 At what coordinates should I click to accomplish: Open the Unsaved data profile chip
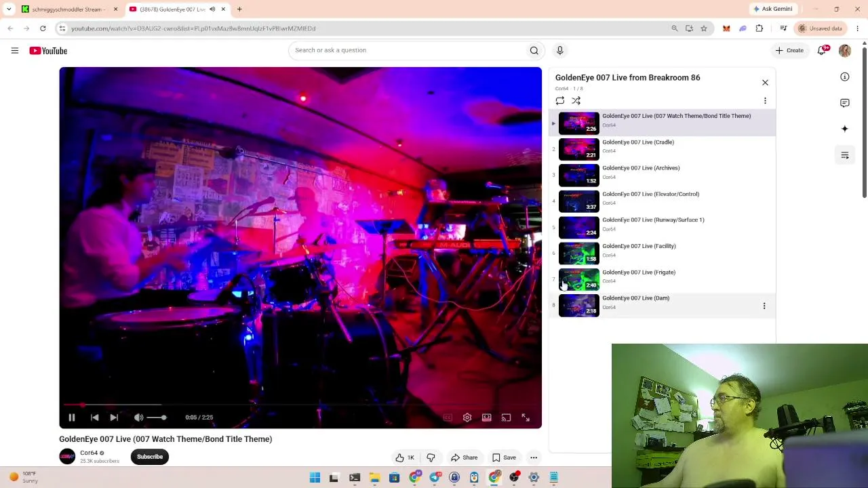pos(821,28)
